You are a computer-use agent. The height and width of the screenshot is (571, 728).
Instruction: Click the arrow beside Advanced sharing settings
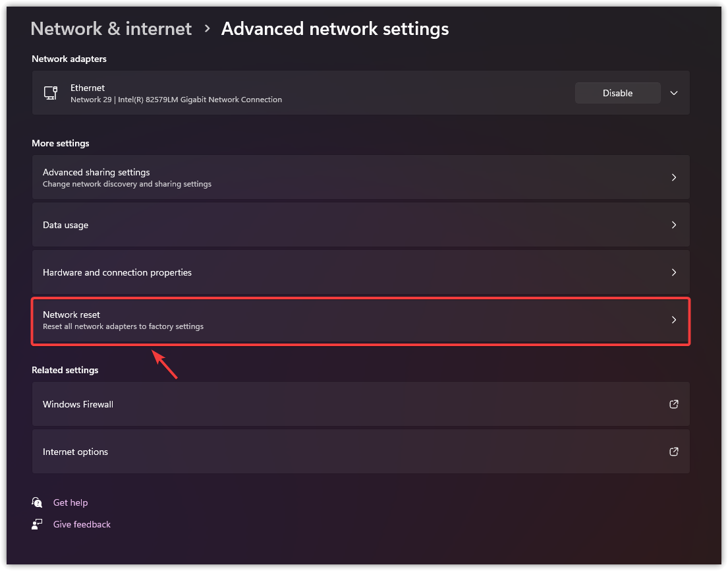pos(673,177)
